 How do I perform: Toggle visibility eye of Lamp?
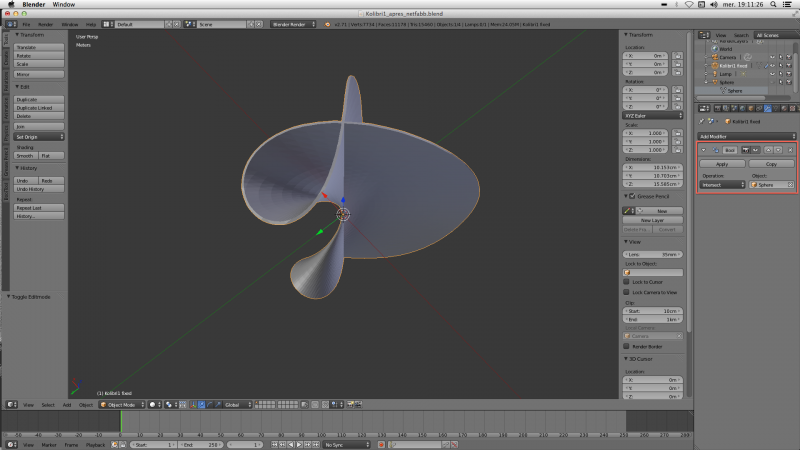tap(772, 74)
